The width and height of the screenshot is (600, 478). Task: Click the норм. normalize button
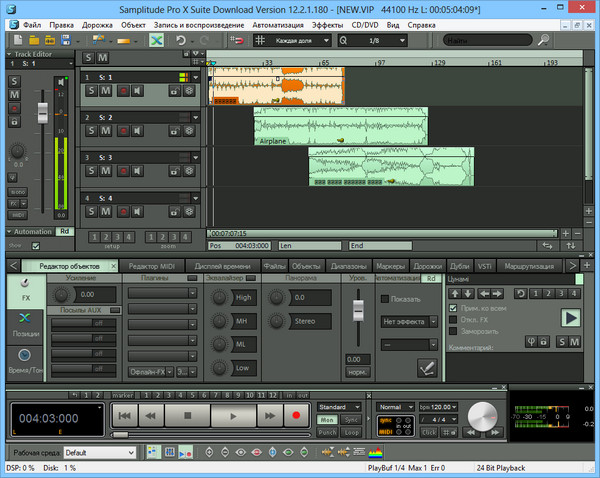click(357, 372)
